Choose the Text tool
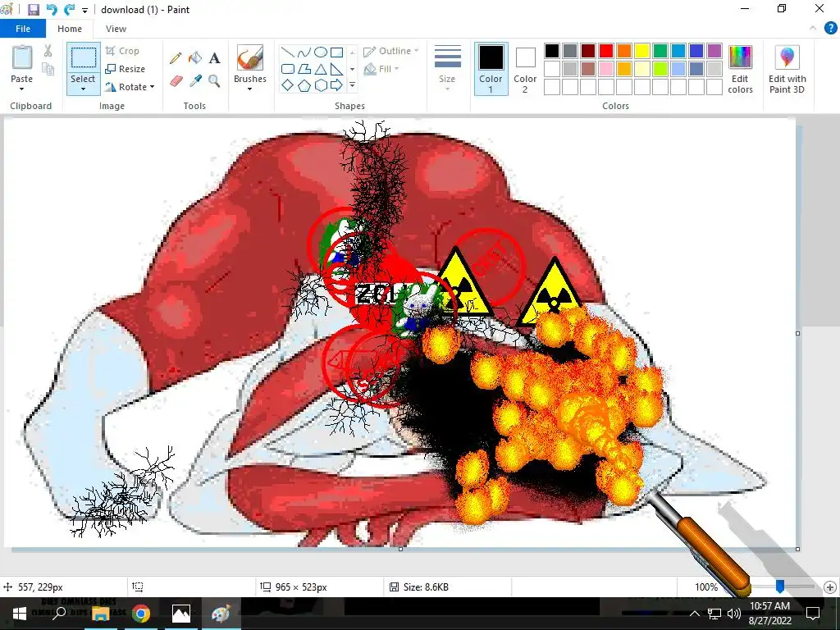This screenshot has height=630, width=840. click(214, 58)
